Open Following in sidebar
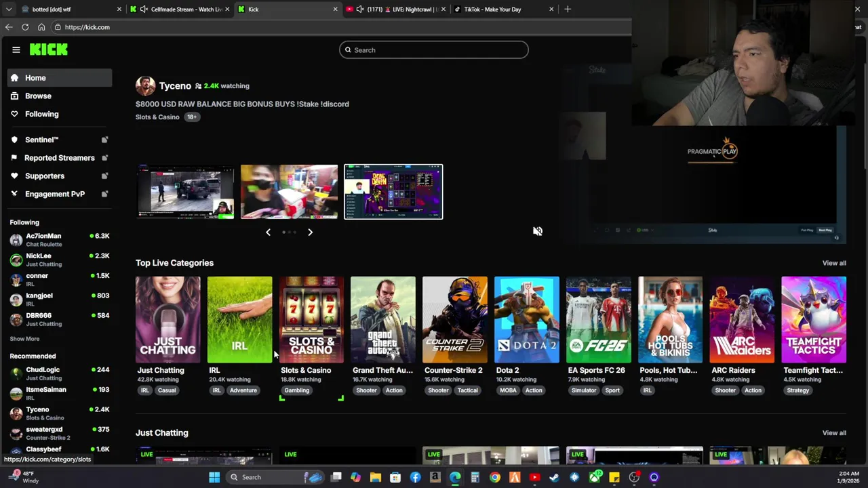The image size is (868, 488). point(60,114)
